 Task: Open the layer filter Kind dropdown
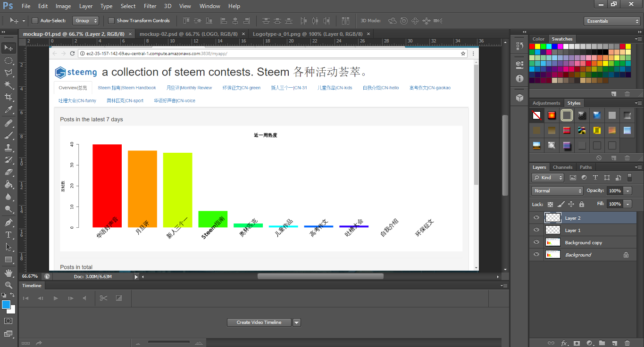tap(548, 178)
